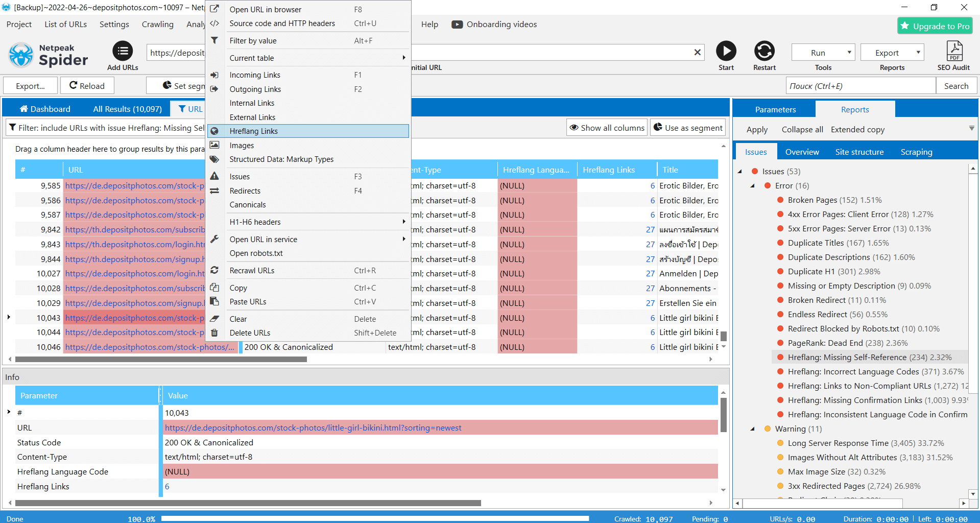Open the Settings menu
980x523 pixels.
[114, 25]
